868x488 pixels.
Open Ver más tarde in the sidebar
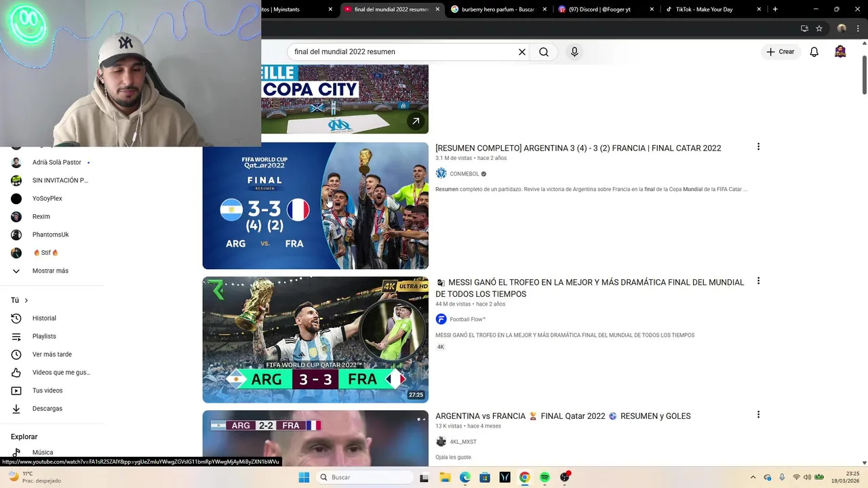(52, 354)
